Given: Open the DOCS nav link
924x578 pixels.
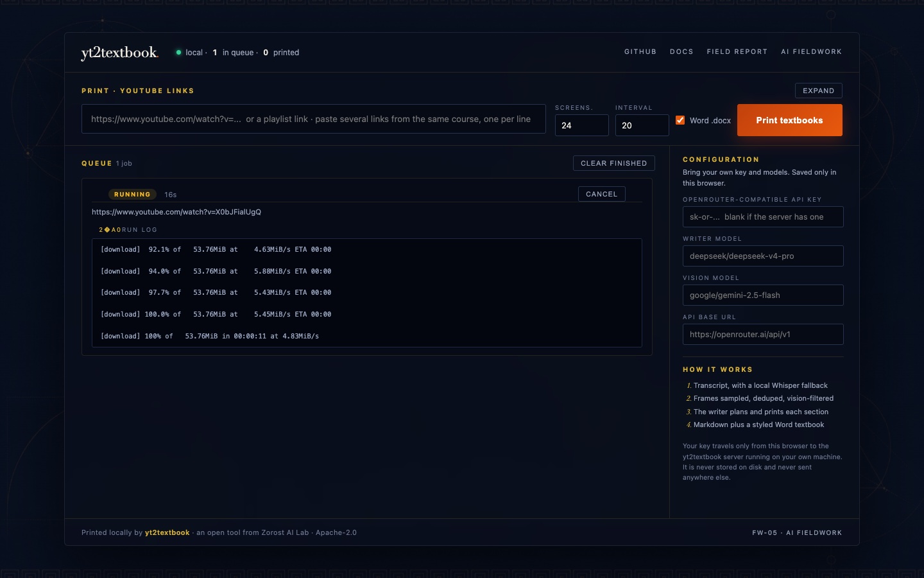Looking at the screenshot, I should click(681, 52).
